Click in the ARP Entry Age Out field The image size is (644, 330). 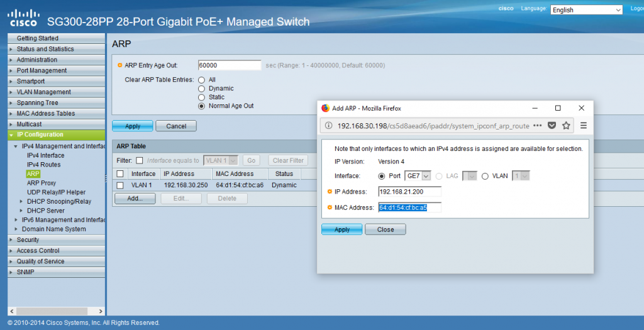click(x=230, y=65)
